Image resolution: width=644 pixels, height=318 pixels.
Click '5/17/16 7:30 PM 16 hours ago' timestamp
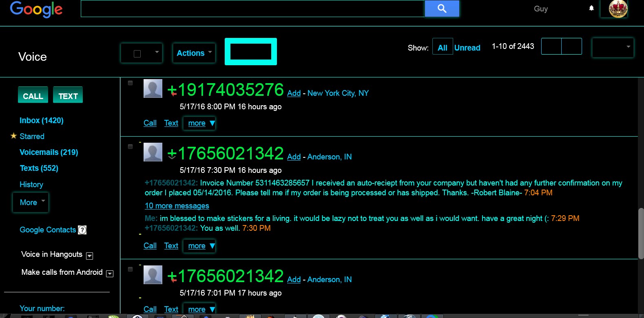[x=231, y=170]
